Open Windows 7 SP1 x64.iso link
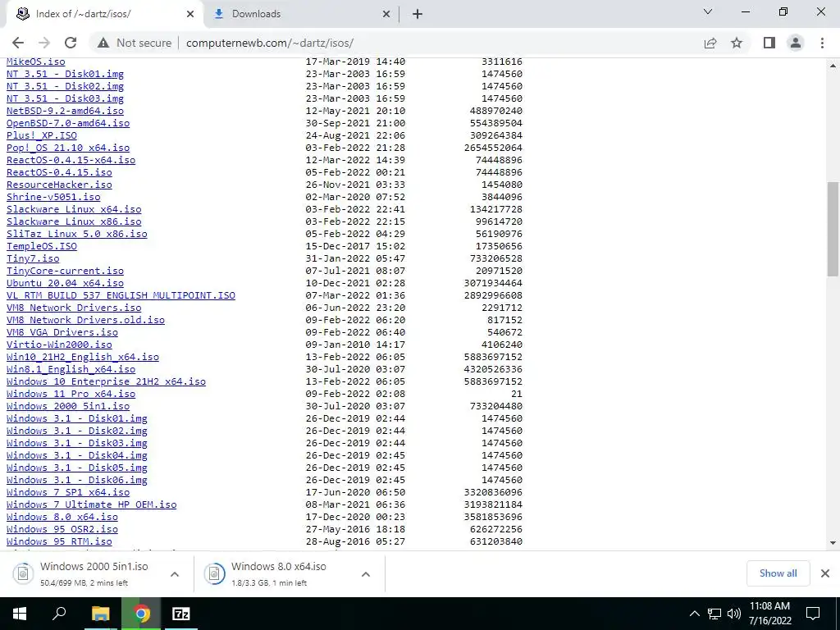The image size is (840, 630). point(68,493)
